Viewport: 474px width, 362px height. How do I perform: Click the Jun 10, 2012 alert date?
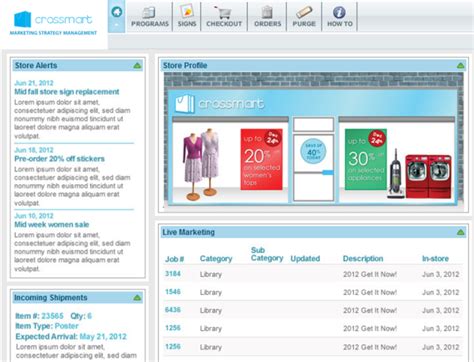coord(34,216)
